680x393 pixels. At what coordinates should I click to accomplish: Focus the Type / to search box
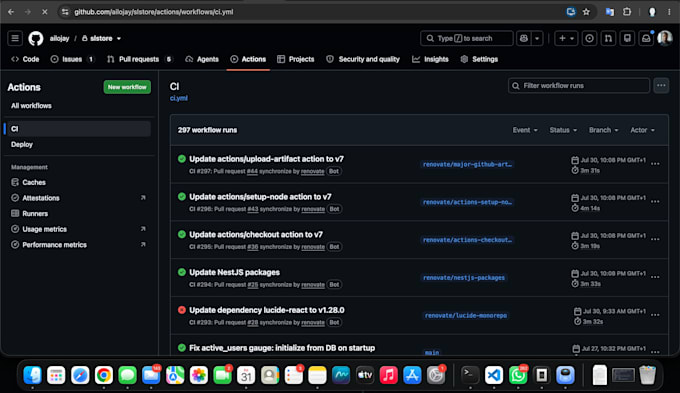466,38
